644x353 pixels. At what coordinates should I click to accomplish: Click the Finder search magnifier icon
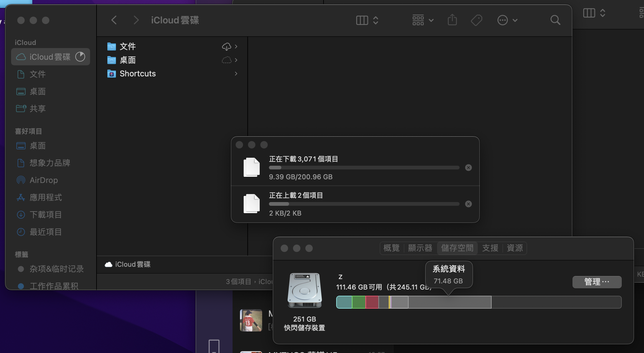[555, 20]
